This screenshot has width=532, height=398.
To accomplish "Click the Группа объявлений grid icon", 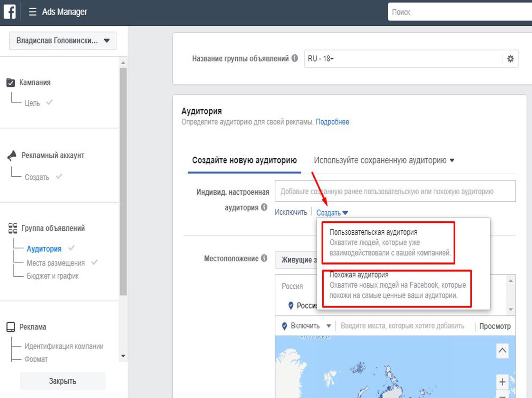I will coord(13,228).
